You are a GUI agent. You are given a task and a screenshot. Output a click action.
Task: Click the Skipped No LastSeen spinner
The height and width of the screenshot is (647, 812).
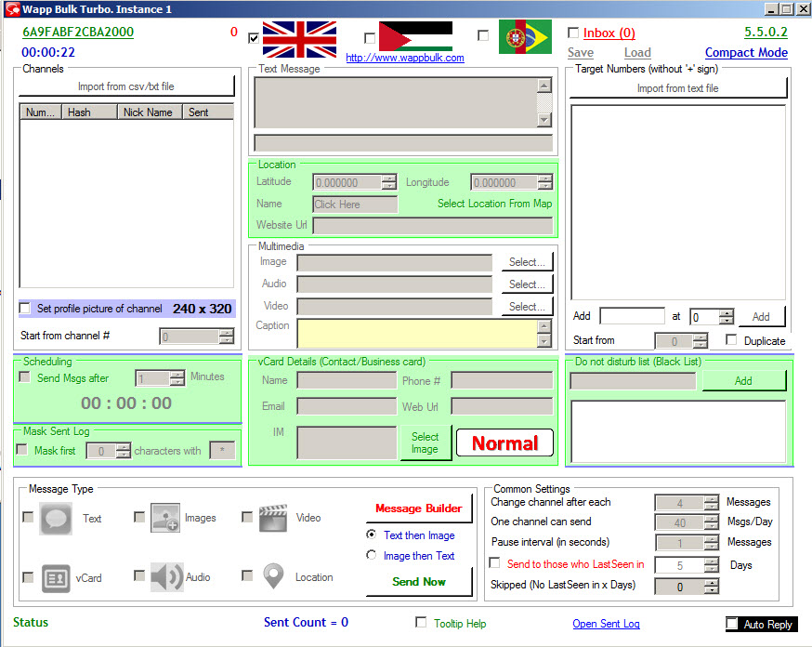click(687, 587)
